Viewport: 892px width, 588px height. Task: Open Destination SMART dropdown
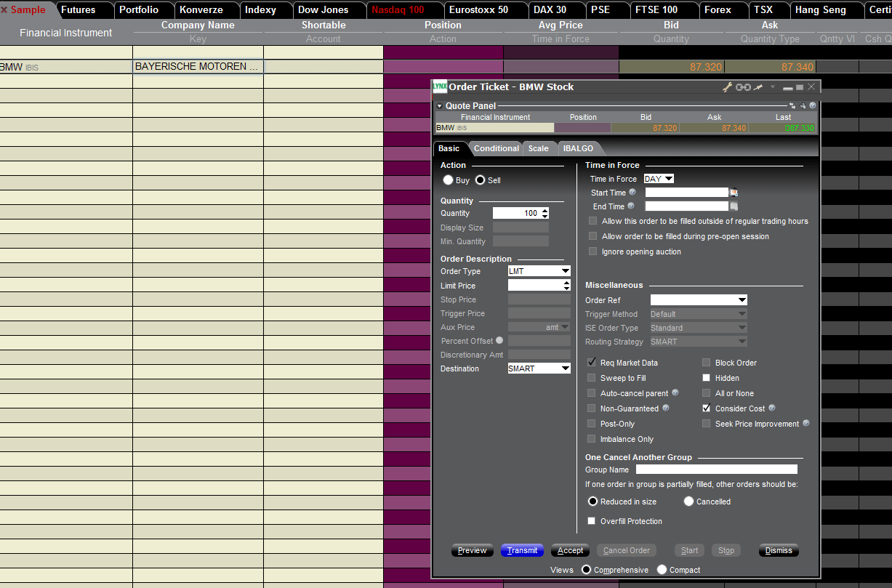[539, 368]
